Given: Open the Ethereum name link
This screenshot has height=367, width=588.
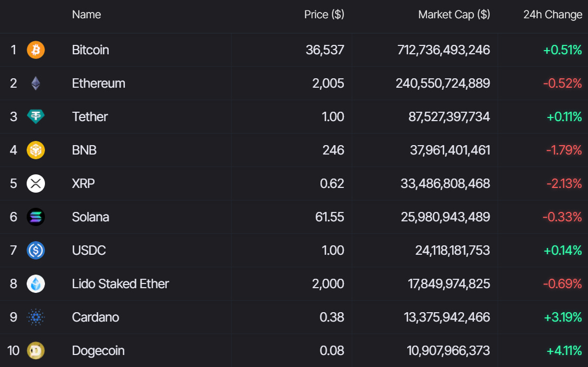Looking at the screenshot, I should [99, 83].
